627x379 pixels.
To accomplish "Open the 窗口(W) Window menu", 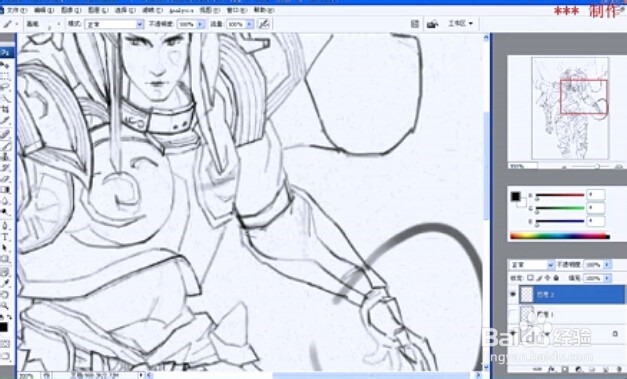I will [x=237, y=10].
